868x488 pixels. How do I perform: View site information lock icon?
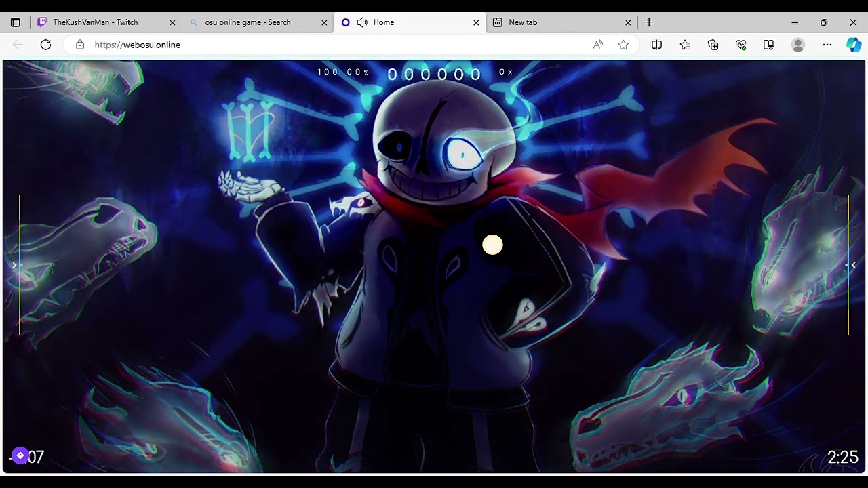(80, 45)
